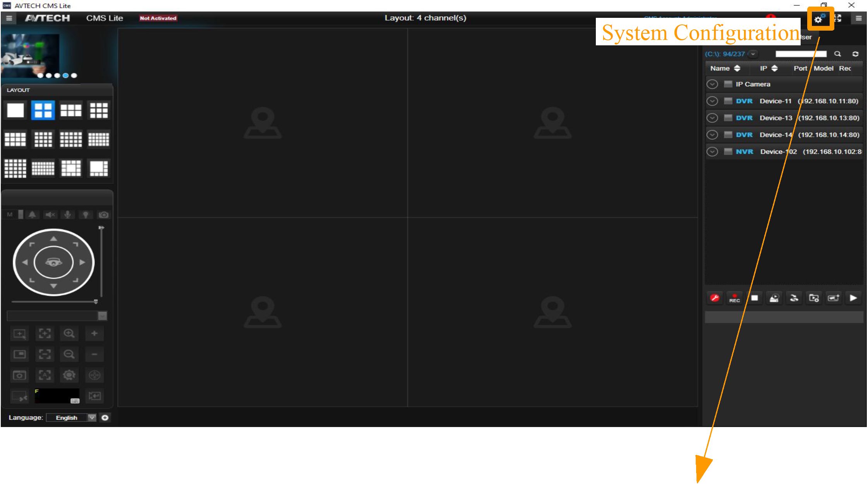This screenshot has width=868, height=484.
Task: Tick the NVR Device-102 checkbox
Action: (x=728, y=152)
